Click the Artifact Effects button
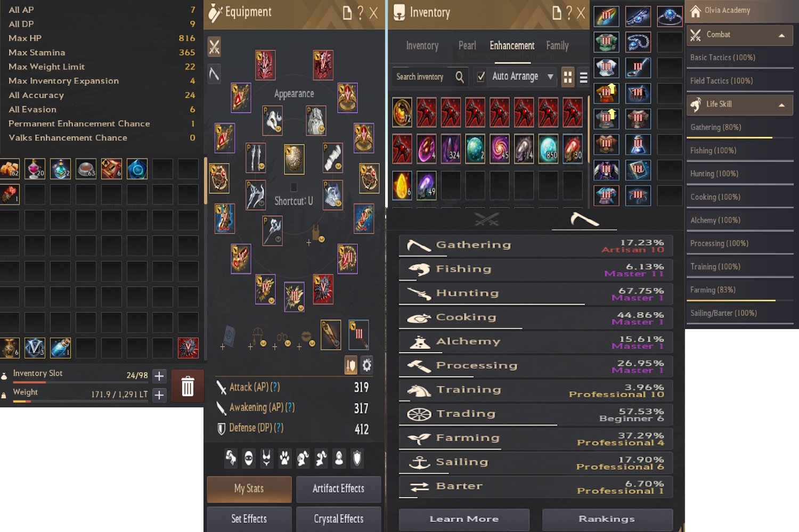This screenshot has height=532, width=799. [x=338, y=489]
